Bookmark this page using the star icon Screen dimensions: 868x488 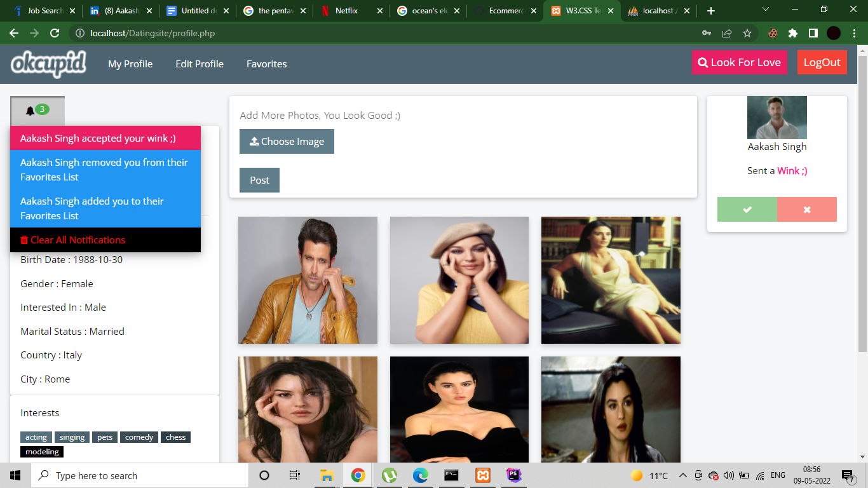click(x=748, y=32)
